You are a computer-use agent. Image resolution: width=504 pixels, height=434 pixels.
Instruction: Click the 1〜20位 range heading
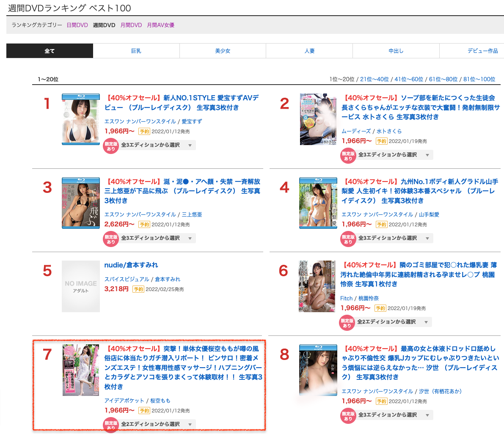[x=48, y=80]
